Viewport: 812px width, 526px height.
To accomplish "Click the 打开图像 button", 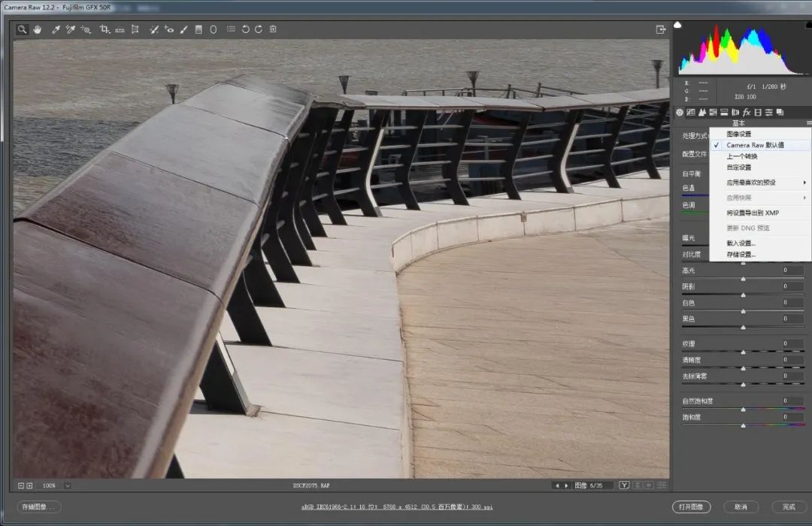I will tap(690, 507).
